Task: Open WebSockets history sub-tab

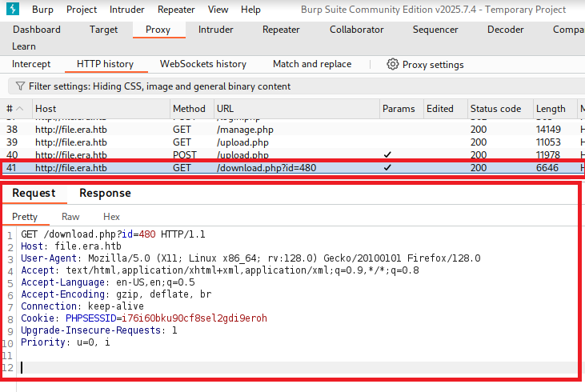Action: (x=203, y=64)
